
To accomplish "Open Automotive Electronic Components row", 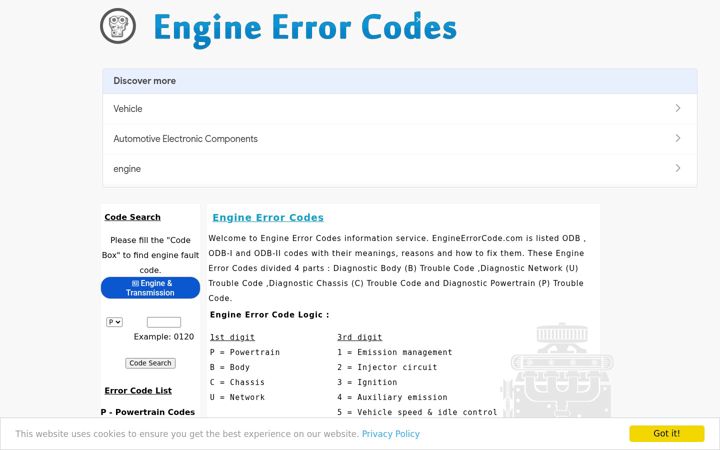I will coord(399,139).
